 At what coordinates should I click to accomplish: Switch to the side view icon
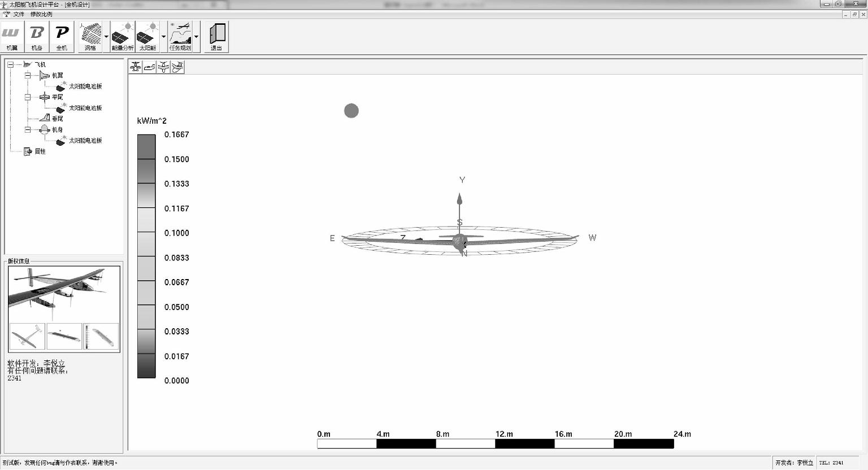click(x=150, y=67)
